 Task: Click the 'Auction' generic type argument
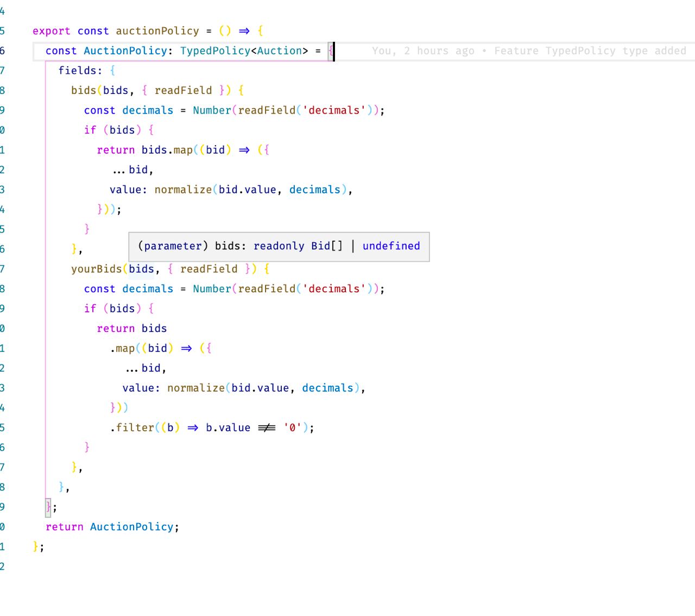coord(279,51)
